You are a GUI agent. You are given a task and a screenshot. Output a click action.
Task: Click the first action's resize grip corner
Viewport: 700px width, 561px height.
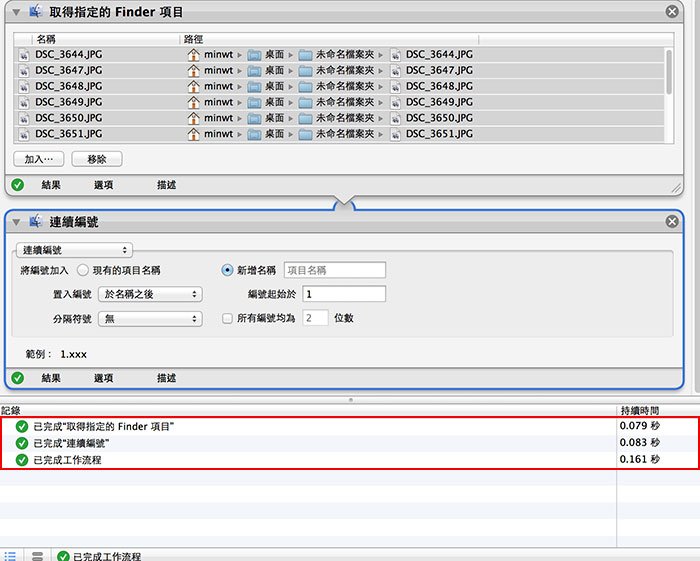point(676,188)
